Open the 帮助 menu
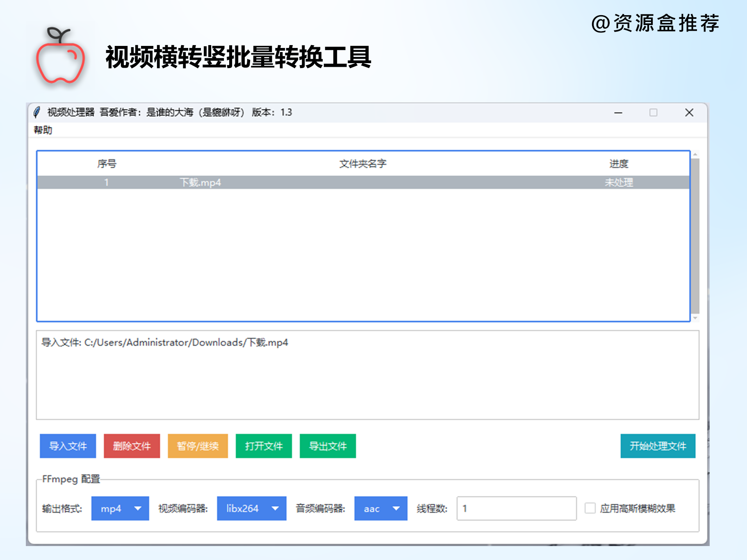The height and width of the screenshot is (560, 747). (x=43, y=130)
